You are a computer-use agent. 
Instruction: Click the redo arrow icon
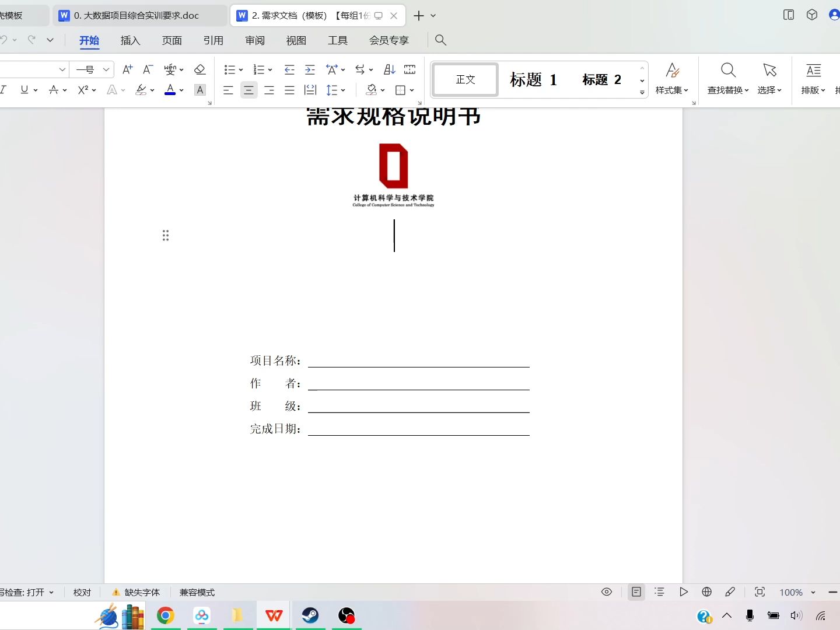(x=32, y=40)
